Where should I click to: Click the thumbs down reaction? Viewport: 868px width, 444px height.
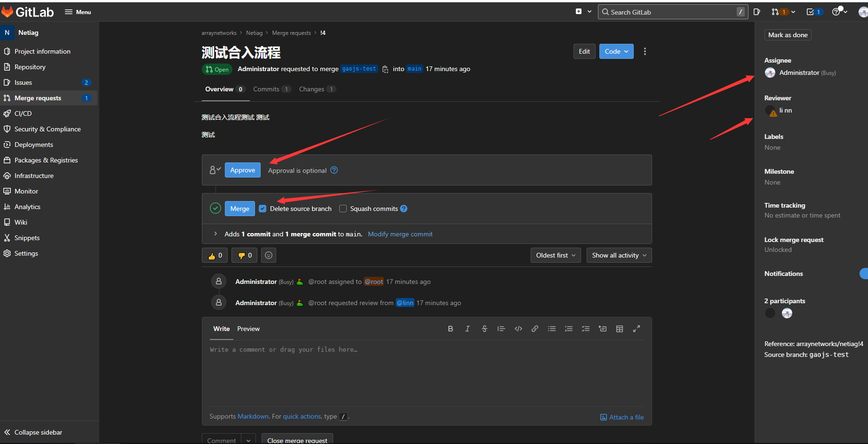pyautogui.click(x=245, y=255)
